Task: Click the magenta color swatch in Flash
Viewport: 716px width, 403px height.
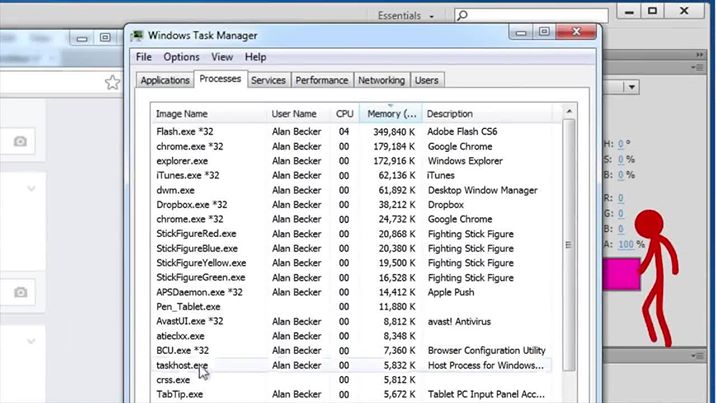Action: [x=621, y=274]
